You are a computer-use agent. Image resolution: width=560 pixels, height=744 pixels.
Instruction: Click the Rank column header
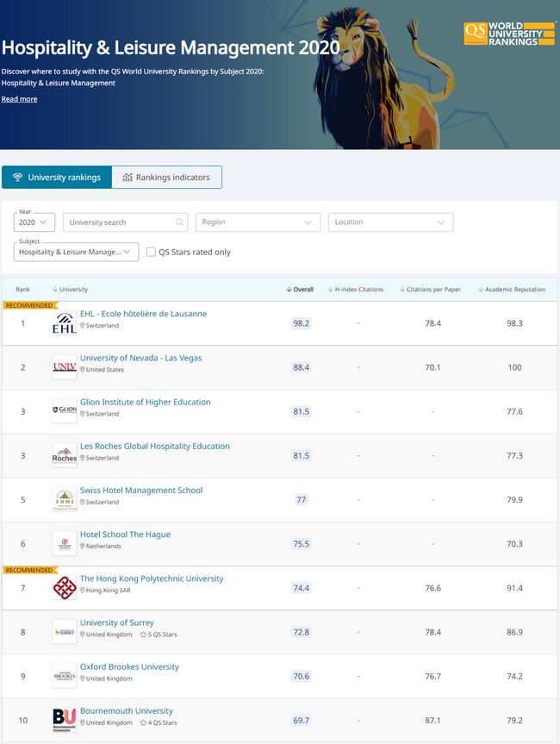pos(22,290)
